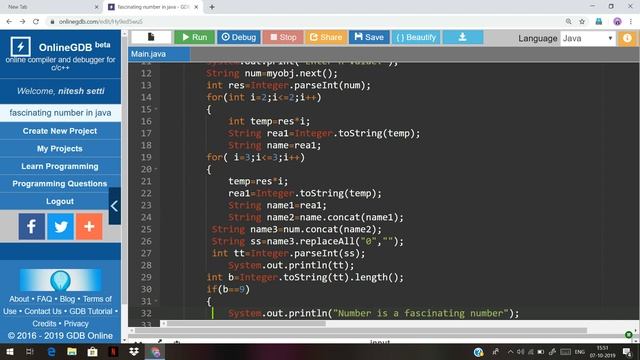640x360 pixels.
Task: Open the Credits link
Action: pyautogui.click(x=44, y=324)
